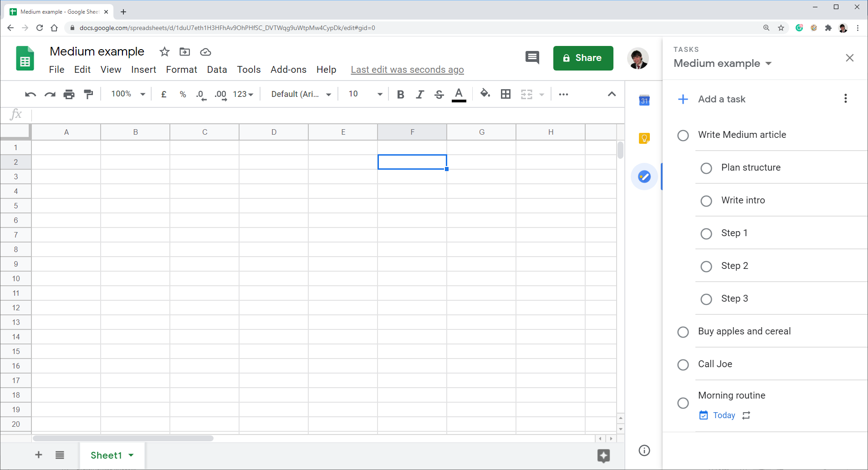Screen dimensions: 868x470
Task: Click the info icon below side panel
Action: [x=644, y=450]
